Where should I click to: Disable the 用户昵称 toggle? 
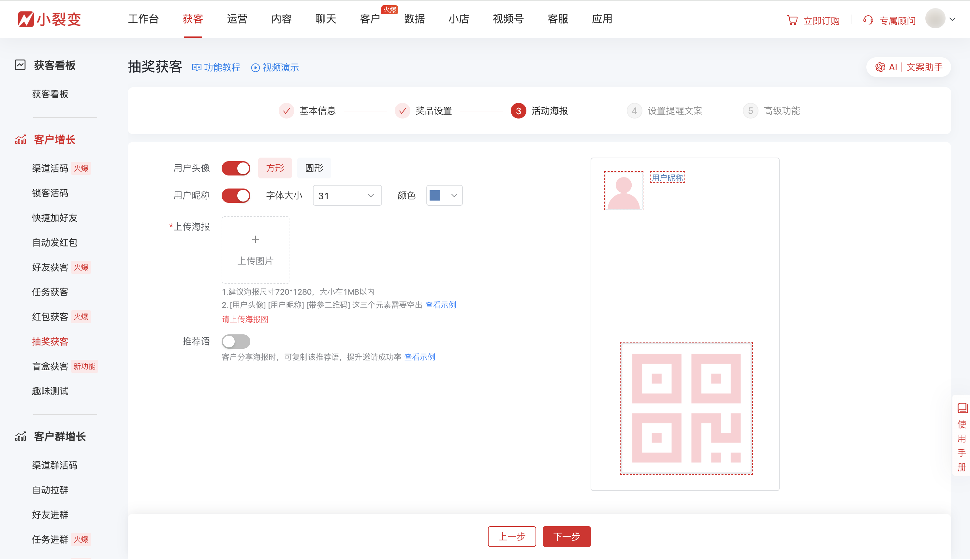236,195
